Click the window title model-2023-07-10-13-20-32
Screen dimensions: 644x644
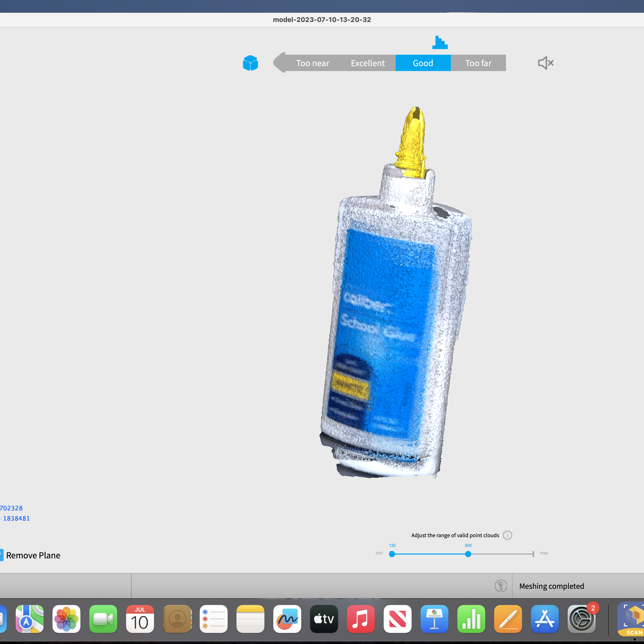(322, 20)
